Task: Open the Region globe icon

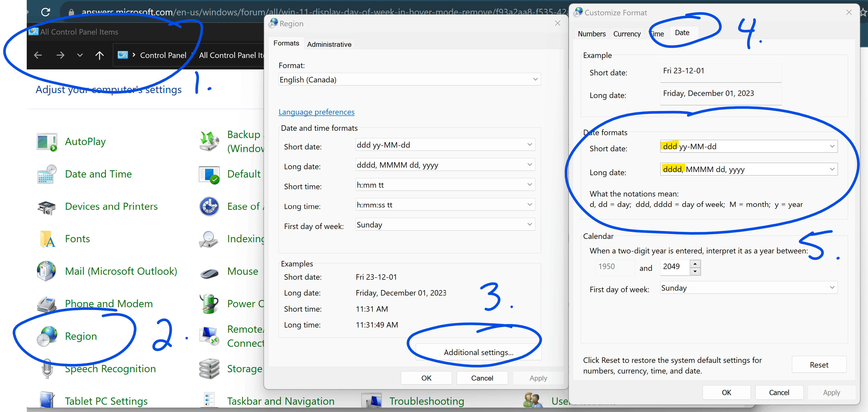Action: coord(47,336)
